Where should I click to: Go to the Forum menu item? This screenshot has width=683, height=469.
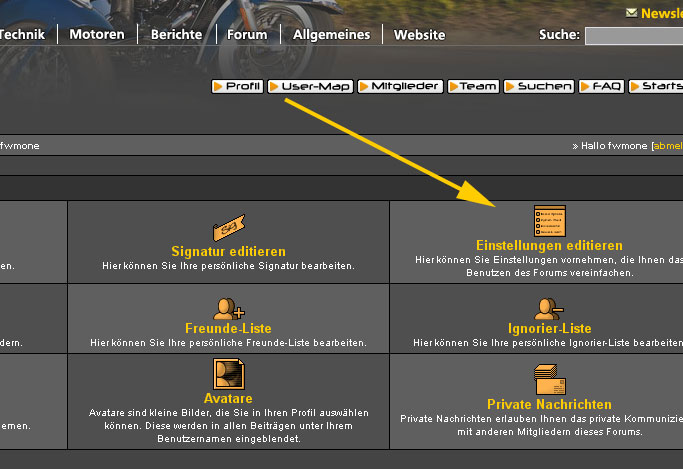[x=247, y=35]
